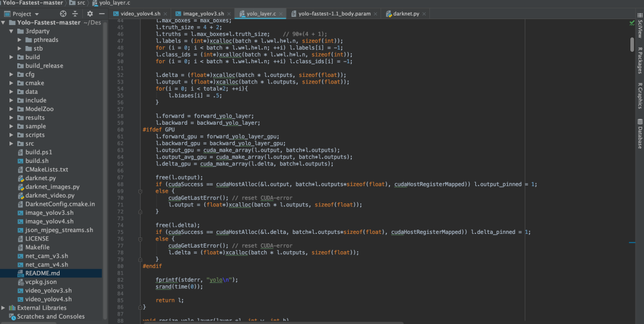Open yolo-fastest-1.1_body.param tab

click(x=335, y=14)
